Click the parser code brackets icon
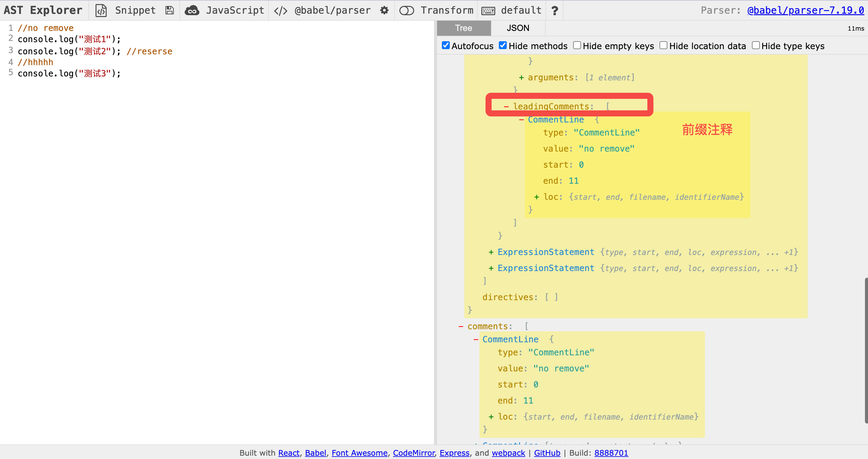868x459 pixels. 280,10
